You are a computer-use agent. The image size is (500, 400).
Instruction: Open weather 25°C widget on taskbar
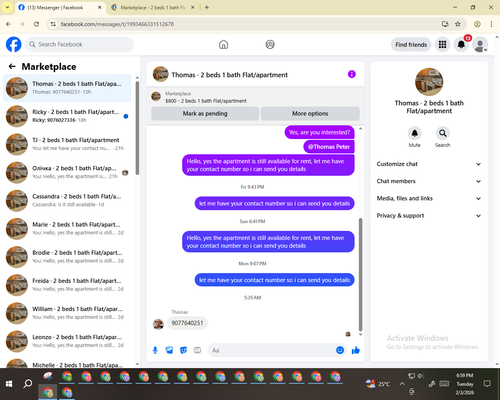pos(378,384)
